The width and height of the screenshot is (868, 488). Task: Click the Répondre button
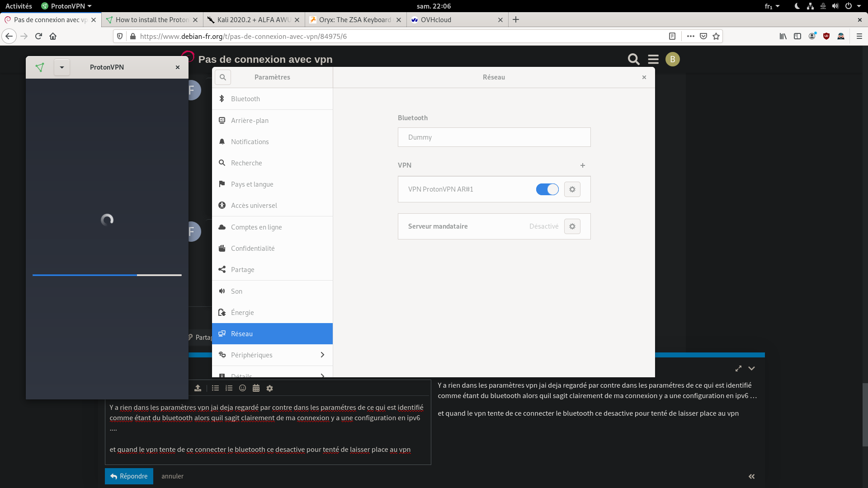129,476
